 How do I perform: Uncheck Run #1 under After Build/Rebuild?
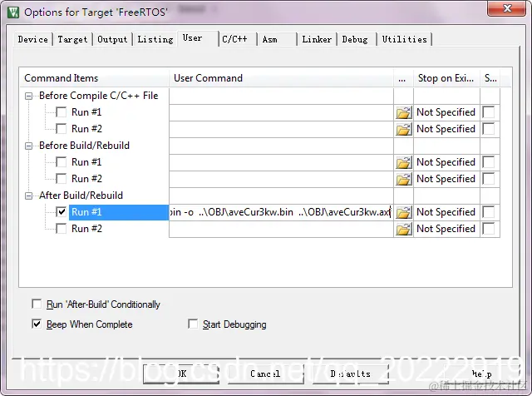(x=61, y=212)
